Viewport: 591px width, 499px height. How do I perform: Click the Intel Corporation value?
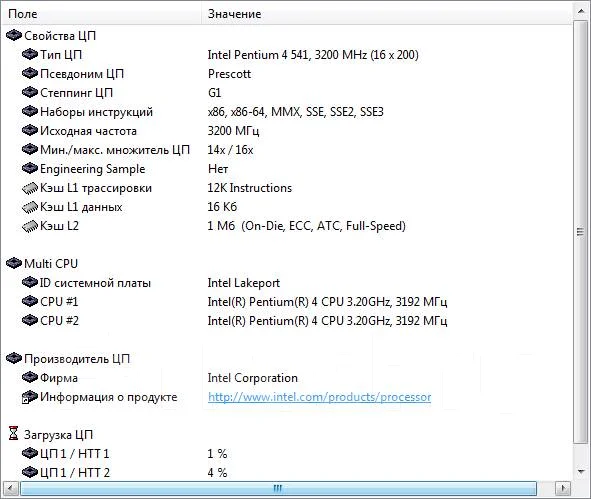click(253, 378)
